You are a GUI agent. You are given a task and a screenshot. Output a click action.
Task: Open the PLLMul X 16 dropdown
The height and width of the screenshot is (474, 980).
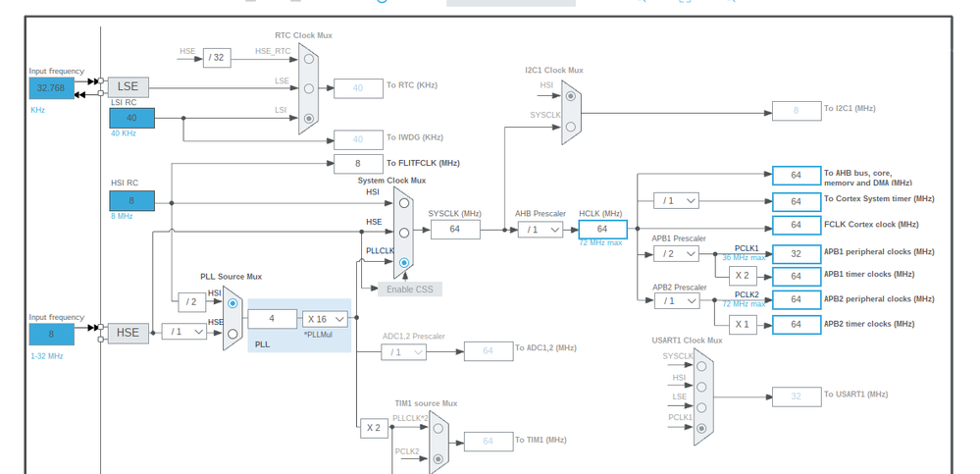pyautogui.click(x=325, y=319)
